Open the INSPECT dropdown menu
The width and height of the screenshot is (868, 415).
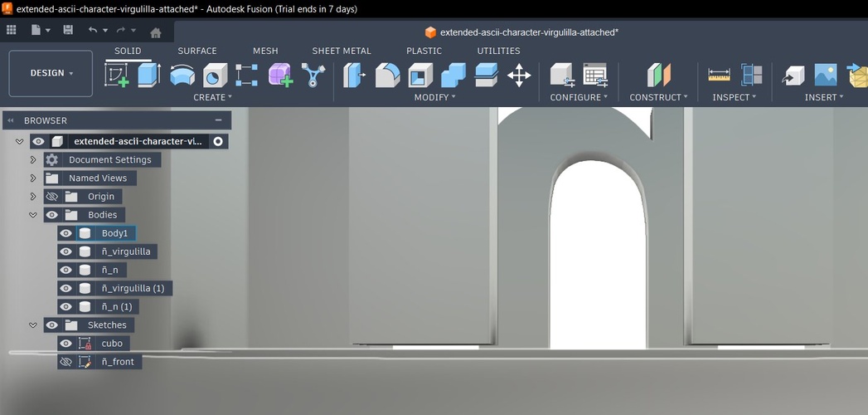tap(734, 97)
